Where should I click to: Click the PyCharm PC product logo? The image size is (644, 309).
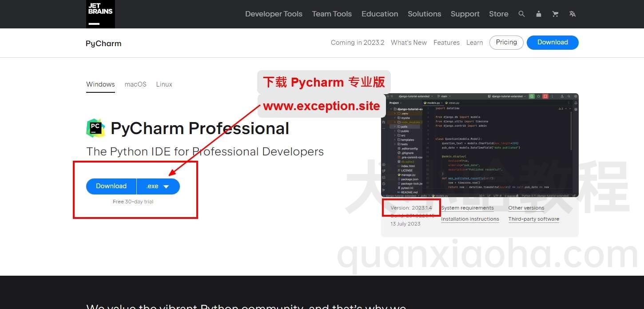click(x=95, y=128)
